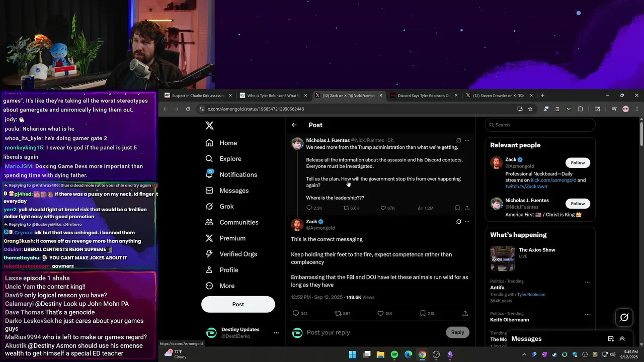This screenshot has width=644, height=362.
Task: Open the kick.com/asmongold link
Action: (x=552, y=180)
